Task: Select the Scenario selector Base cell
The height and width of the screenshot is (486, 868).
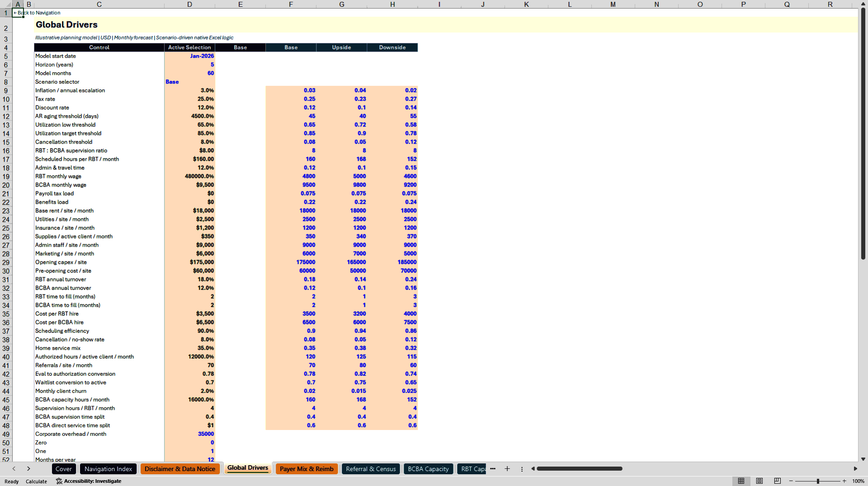Action: point(189,82)
